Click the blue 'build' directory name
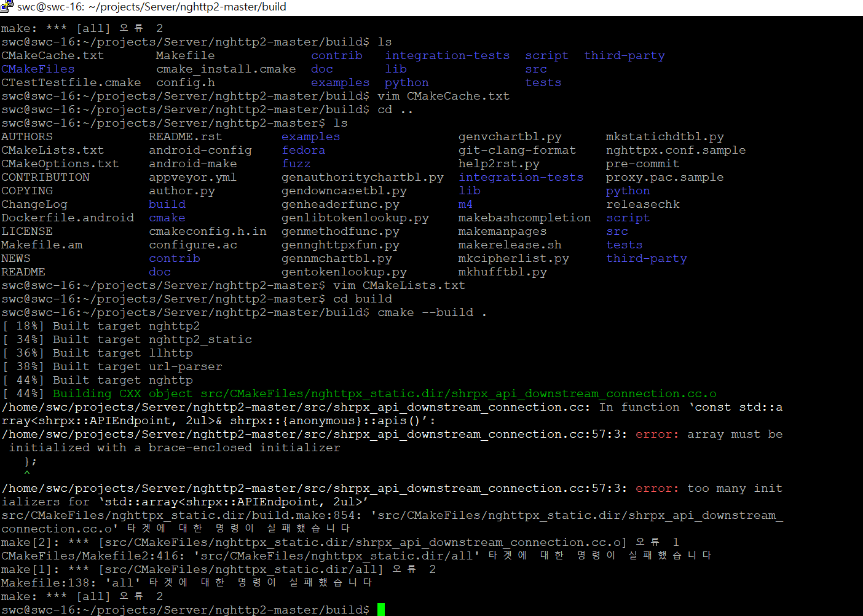 pos(167,204)
